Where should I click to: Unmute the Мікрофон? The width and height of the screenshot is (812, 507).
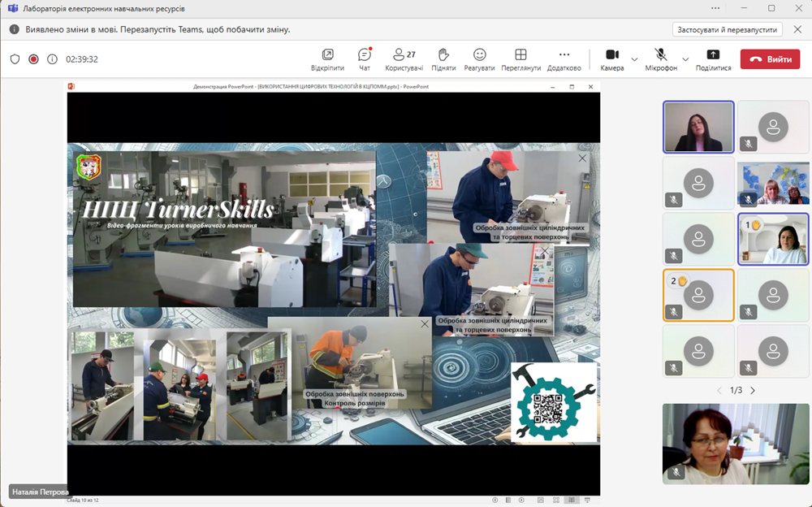661,58
